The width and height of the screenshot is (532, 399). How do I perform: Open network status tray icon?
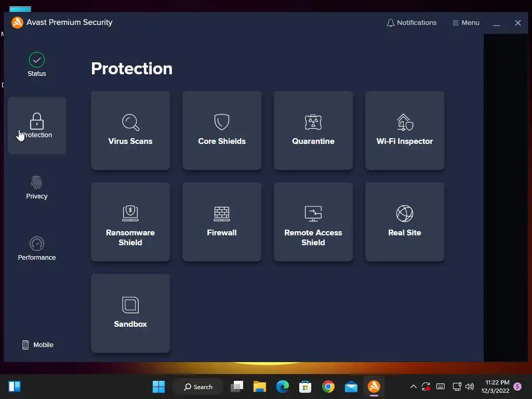pyautogui.click(x=457, y=387)
